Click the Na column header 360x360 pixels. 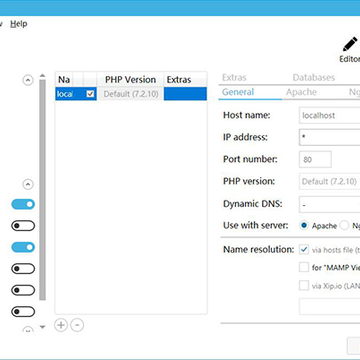coord(64,80)
